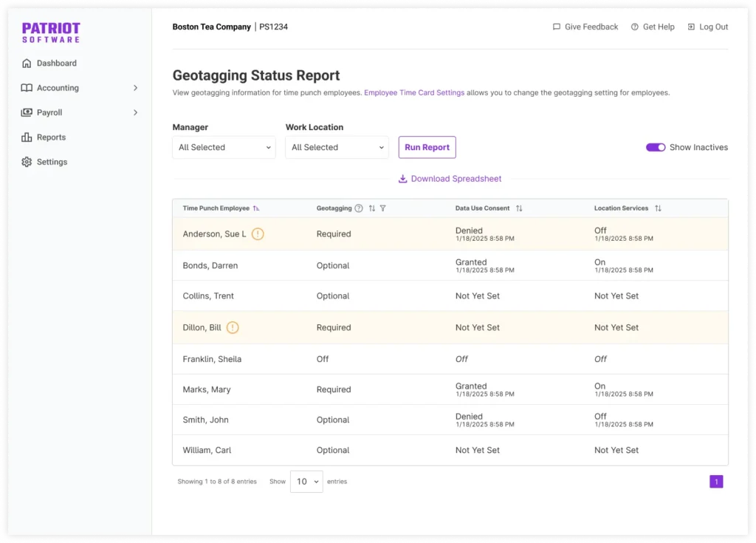The image size is (756, 543).
Task: Click the Run Report button
Action: tap(427, 147)
